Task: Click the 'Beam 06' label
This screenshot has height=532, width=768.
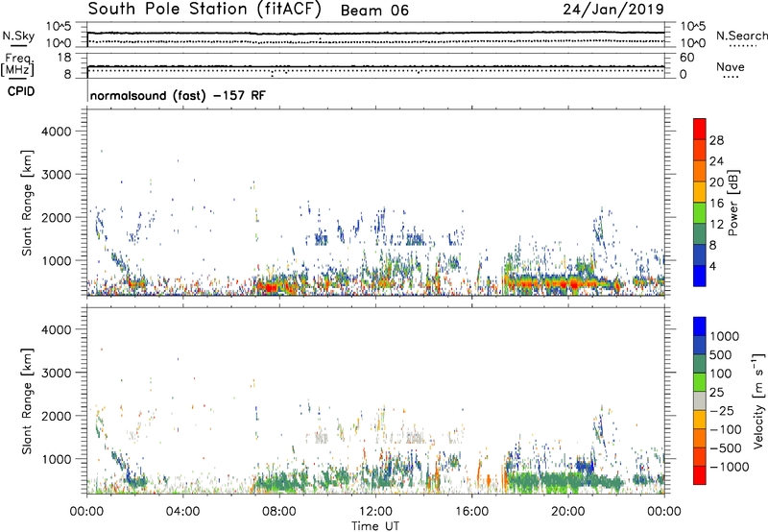Action: click(374, 11)
